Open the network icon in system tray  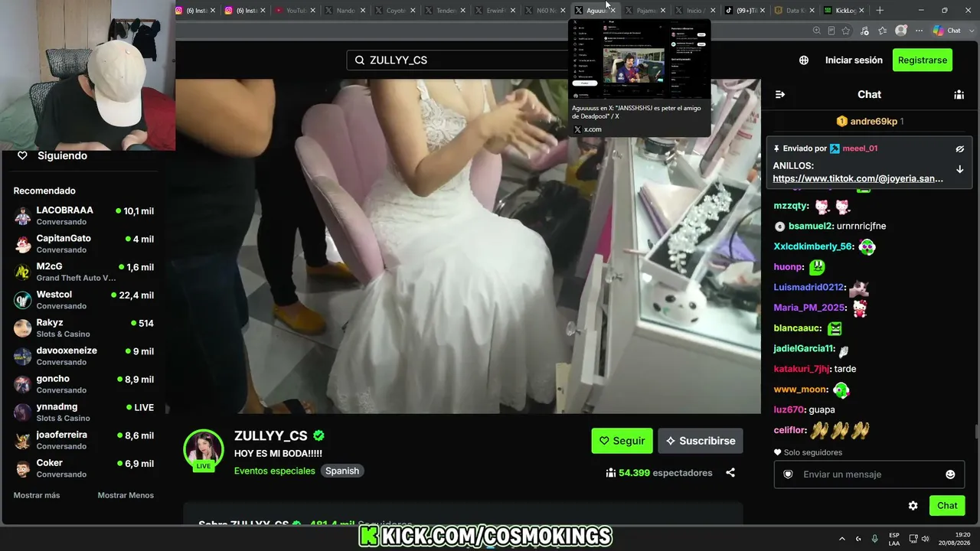click(913, 539)
